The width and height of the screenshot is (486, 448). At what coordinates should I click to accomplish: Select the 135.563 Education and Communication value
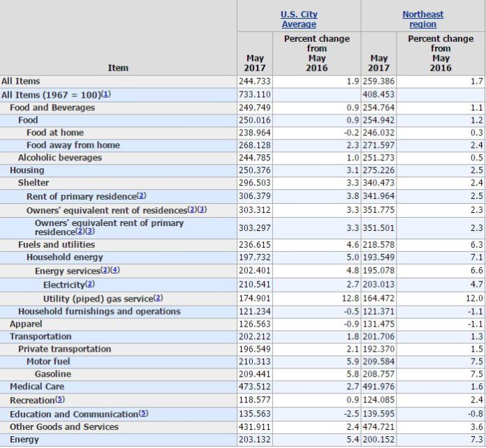click(254, 414)
